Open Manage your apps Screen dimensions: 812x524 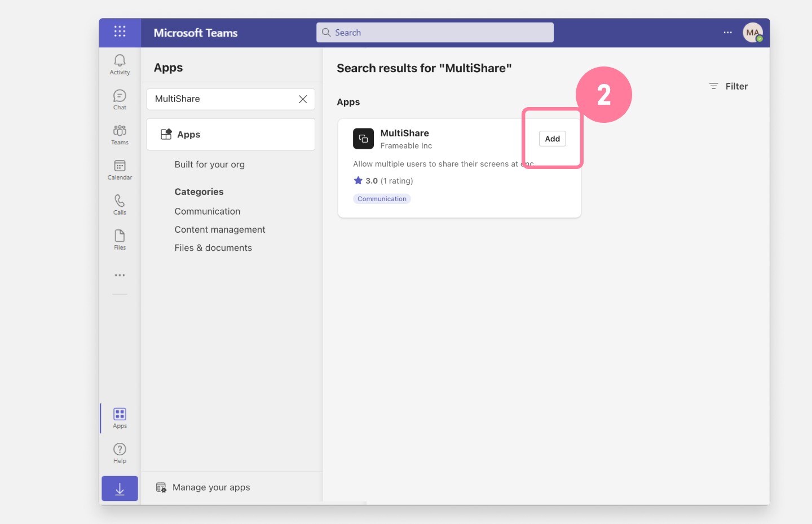tap(211, 487)
